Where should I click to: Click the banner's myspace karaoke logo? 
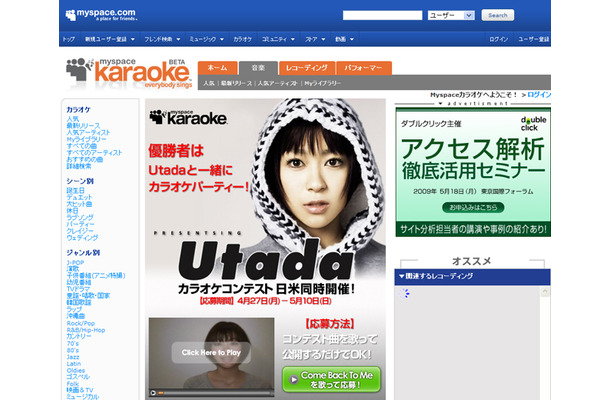(188, 117)
